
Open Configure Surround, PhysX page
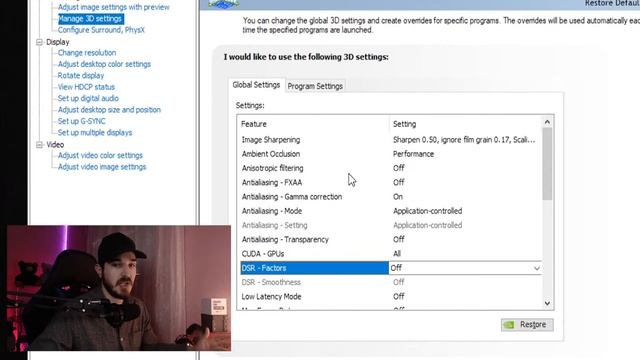pos(101,30)
